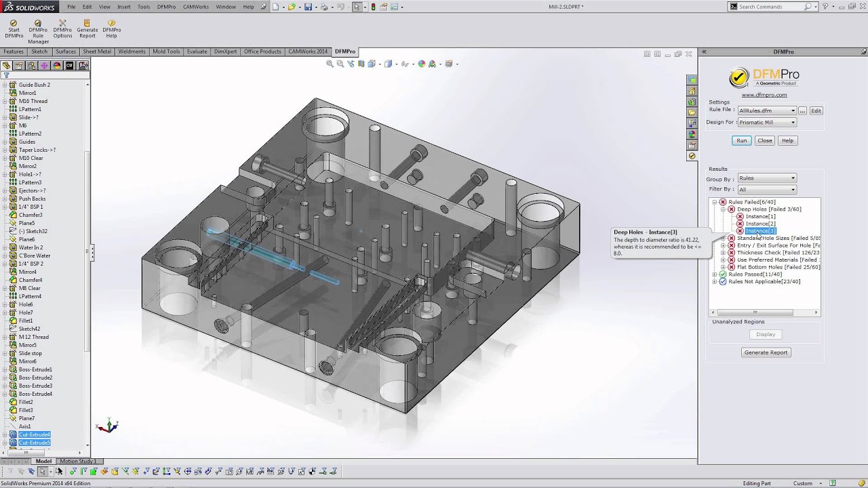Click the Run button

[x=742, y=140]
